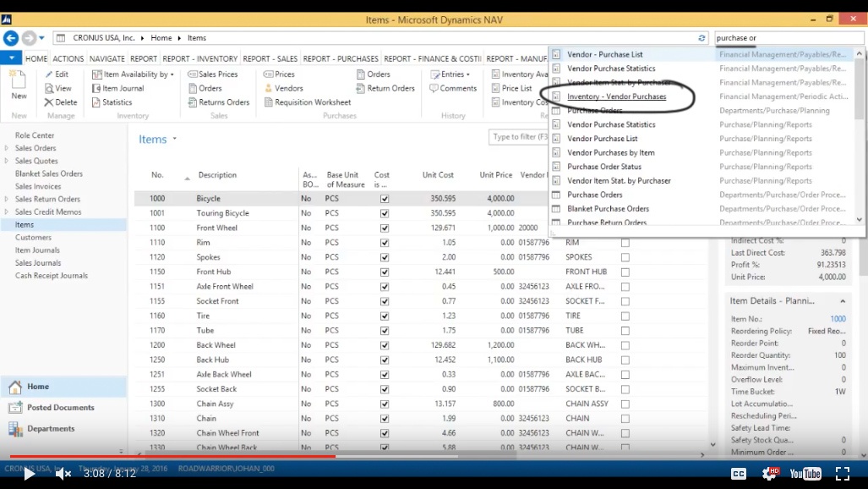Toggle Cost is Adjusted checkbox for Spokes

click(x=385, y=257)
